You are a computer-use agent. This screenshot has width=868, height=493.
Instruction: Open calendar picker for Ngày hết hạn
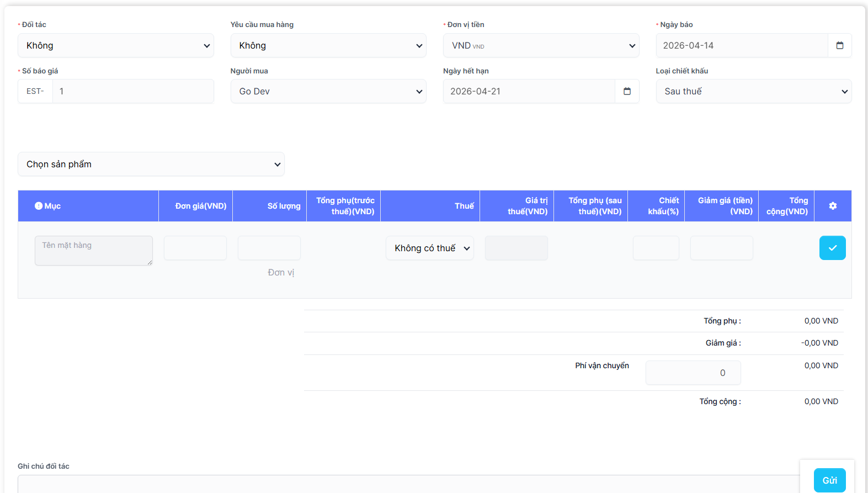[x=627, y=91]
